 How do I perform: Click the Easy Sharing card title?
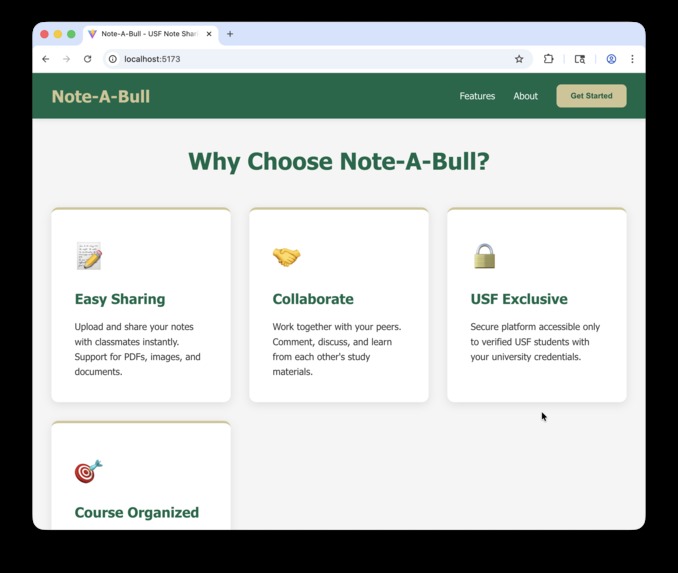[120, 299]
